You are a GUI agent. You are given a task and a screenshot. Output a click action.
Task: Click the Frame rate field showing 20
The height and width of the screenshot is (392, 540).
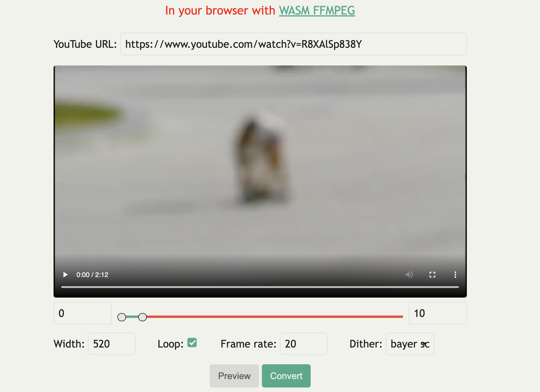pyautogui.click(x=304, y=344)
